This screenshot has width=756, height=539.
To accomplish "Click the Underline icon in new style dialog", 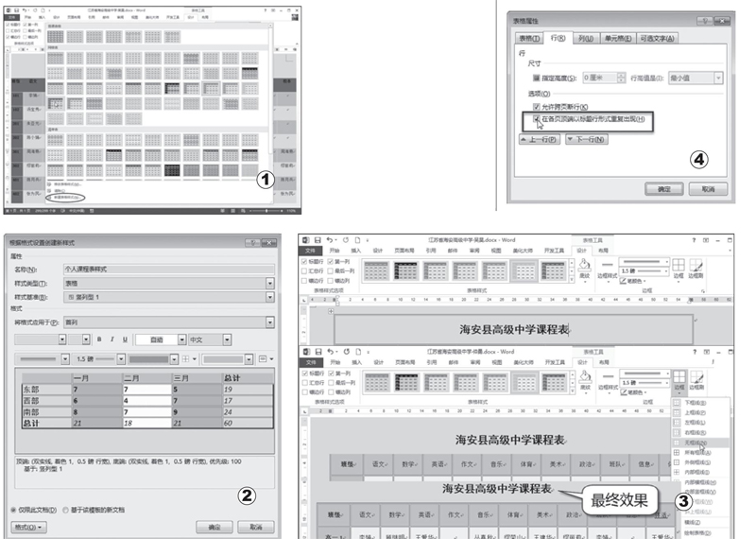I will [123, 339].
